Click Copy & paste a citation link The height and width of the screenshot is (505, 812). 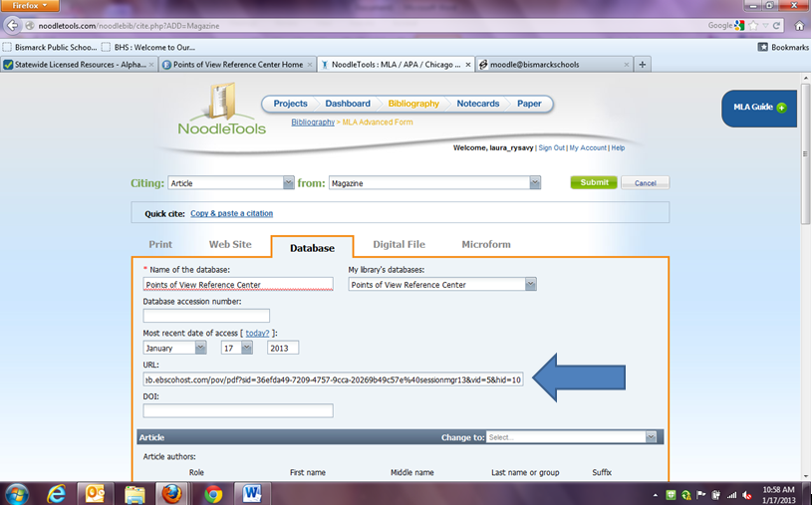pyautogui.click(x=231, y=213)
